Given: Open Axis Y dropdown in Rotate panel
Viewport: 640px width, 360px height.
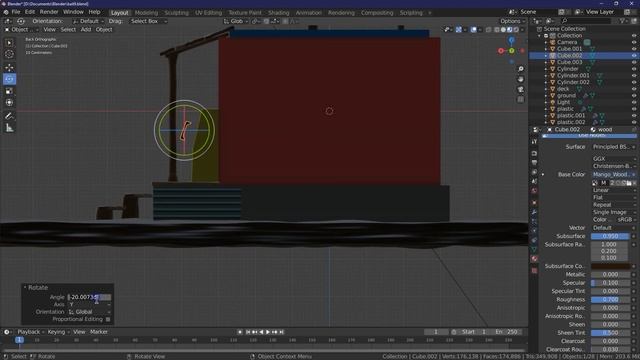Looking at the screenshot, I should click(x=89, y=304).
